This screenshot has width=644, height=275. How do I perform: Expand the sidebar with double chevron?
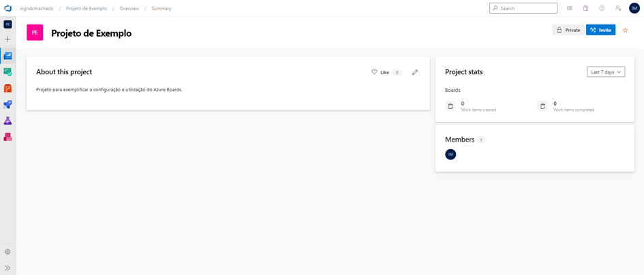[x=7, y=268]
